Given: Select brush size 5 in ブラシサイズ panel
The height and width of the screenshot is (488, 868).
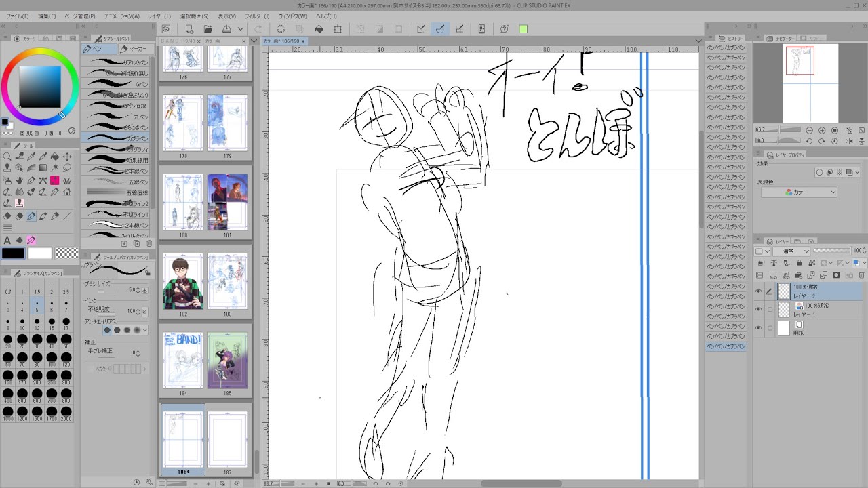Looking at the screenshot, I should 37,307.
